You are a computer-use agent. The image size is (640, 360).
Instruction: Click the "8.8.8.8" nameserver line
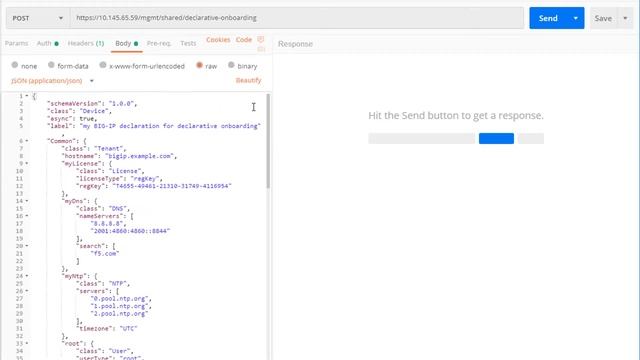(109, 224)
